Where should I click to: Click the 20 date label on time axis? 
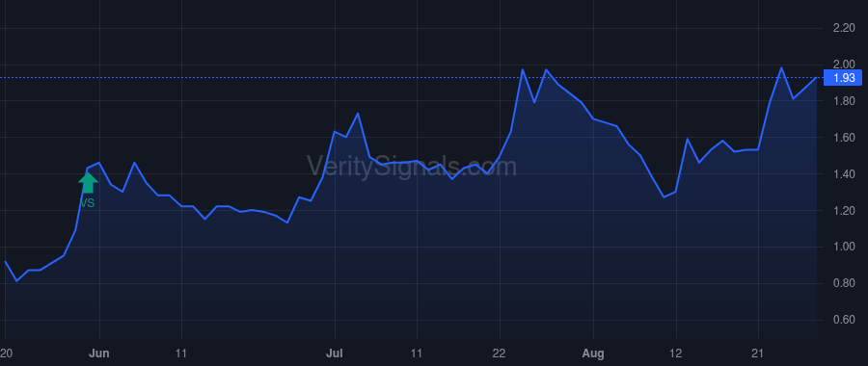pos(6,353)
